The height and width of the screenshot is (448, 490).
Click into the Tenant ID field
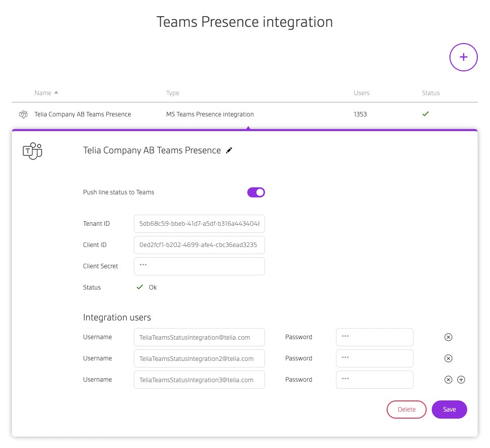(x=199, y=224)
